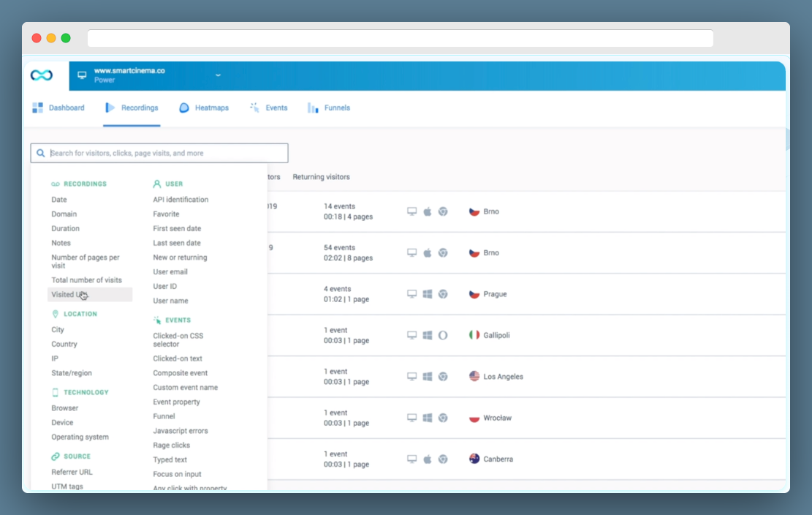812x515 pixels.
Task: Click the Returning visitors segment link
Action: coord(321,177)
